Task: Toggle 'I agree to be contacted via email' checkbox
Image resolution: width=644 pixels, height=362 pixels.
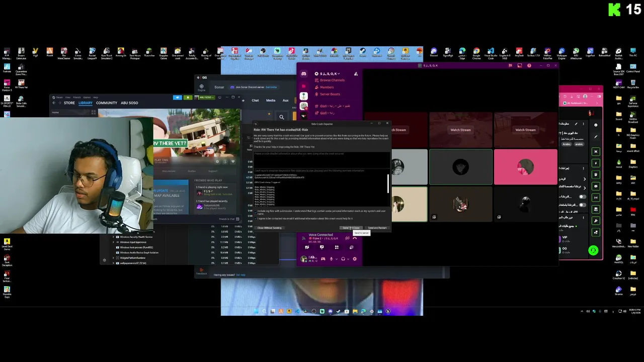Action: (256, 219)
